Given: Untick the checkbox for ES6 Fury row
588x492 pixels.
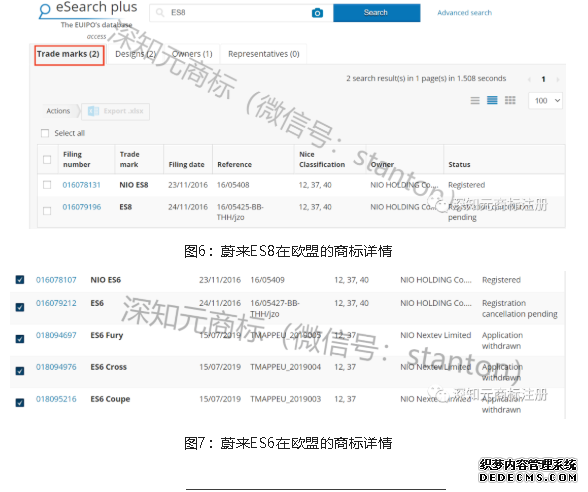Looking at the screenshot, I should (20, 339).
